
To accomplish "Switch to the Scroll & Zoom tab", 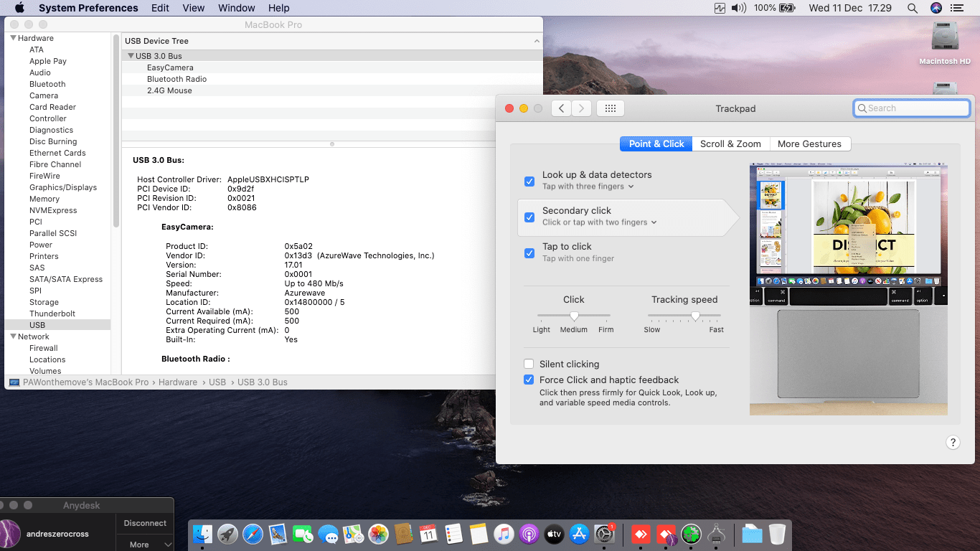I will 730,143.
